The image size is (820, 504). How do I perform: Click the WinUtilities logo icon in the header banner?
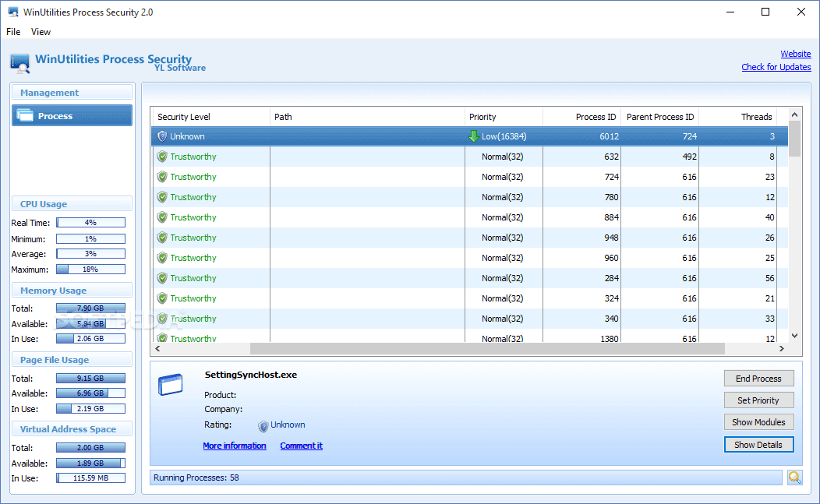pyautogui.click(x=19, y=63)
